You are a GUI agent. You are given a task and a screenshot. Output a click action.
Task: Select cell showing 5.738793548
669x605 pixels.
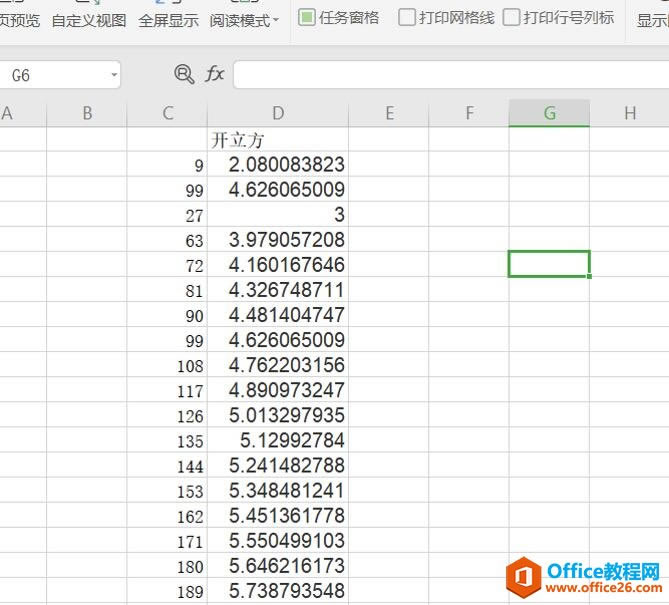click(x=278, y=590)
